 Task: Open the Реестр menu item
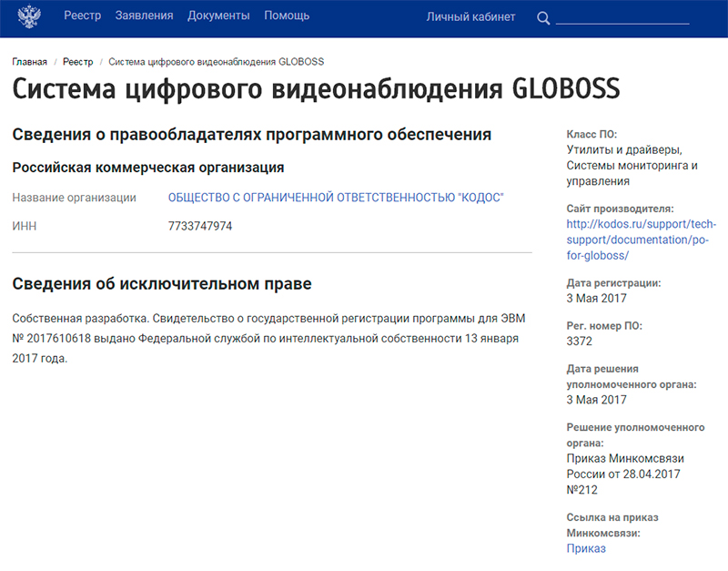point(82,15)
